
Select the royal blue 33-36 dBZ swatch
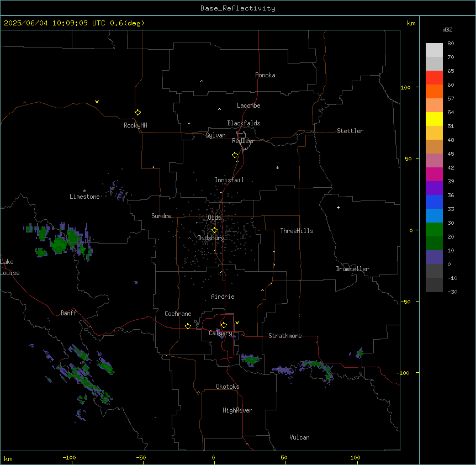(x=434, y=202)
